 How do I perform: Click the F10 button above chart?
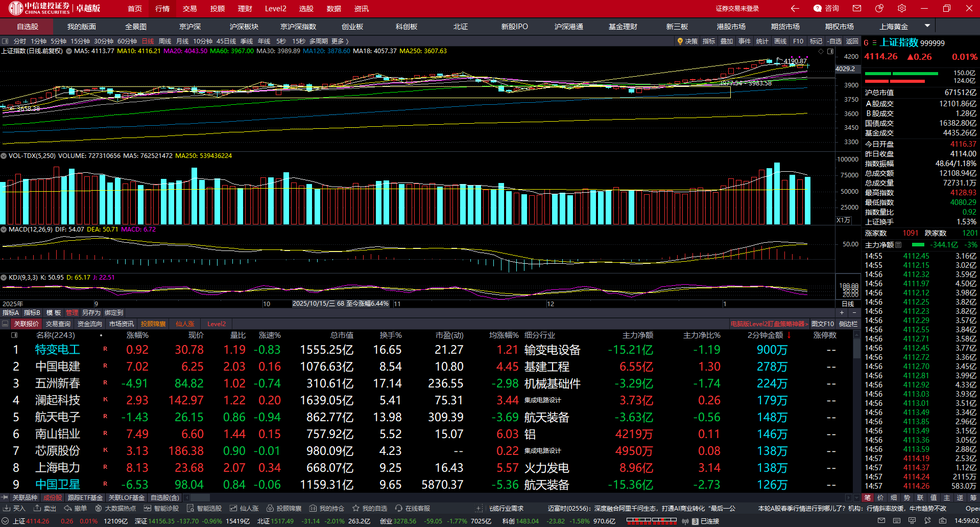tap(798, 41)
